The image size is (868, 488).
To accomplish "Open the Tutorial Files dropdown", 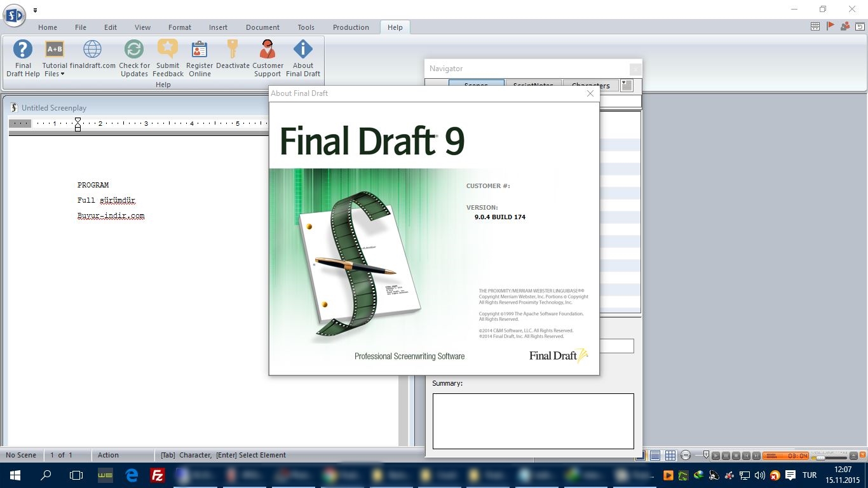I will pyautogui.click(x=55, y=58).
